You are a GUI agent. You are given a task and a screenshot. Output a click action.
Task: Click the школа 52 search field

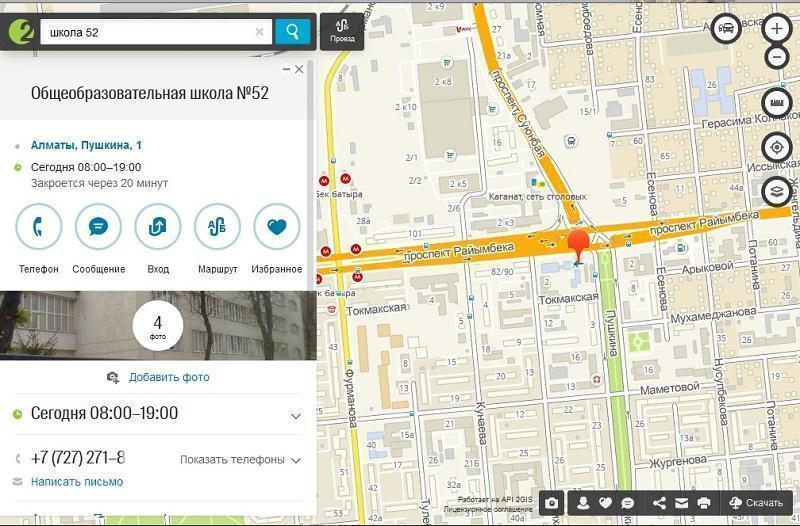click(145, 32)
